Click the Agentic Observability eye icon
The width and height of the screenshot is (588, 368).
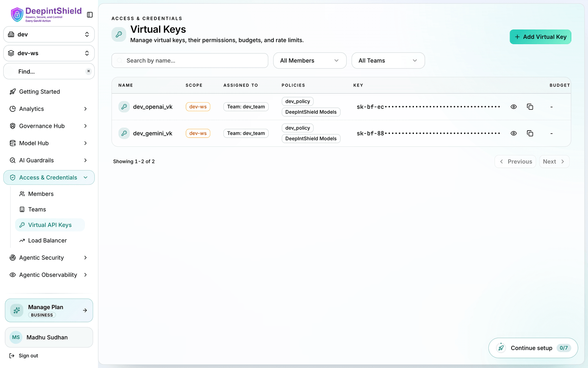click(12, 275)
